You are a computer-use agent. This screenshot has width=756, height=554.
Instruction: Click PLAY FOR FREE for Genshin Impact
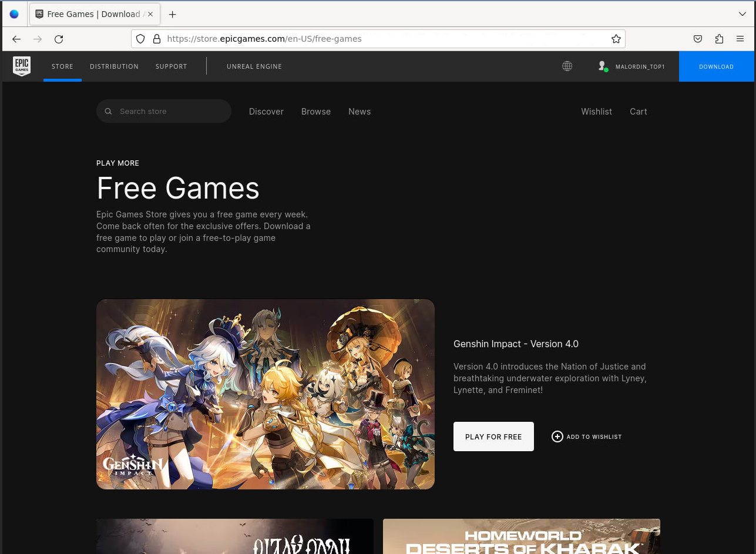(493, 437)
